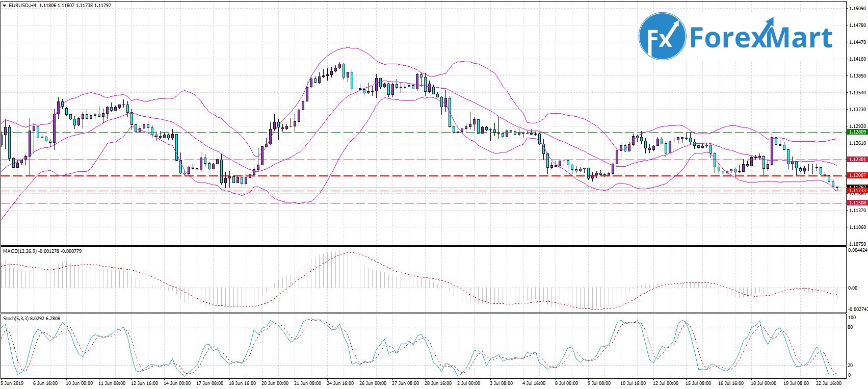Click the 0.00 level on MACD scale
This screenshot has height=389, width=868.
[852, 288]
